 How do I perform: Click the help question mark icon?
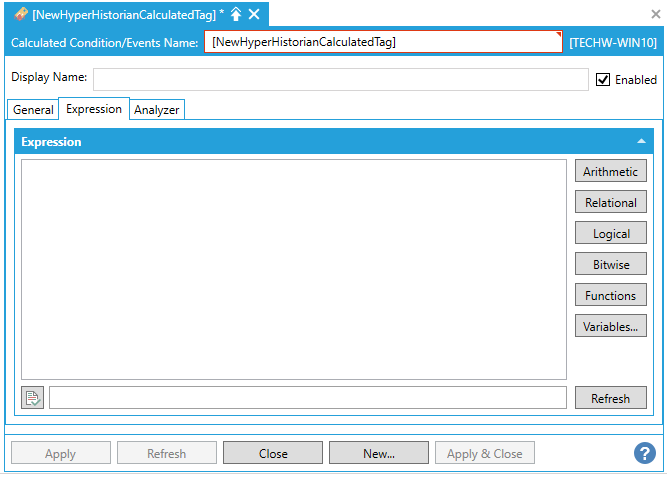(645, 453)
